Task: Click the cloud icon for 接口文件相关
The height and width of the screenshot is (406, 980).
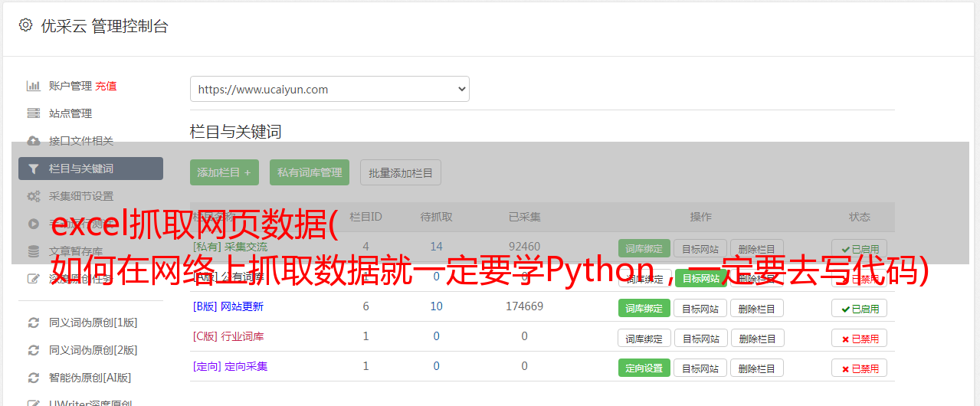Action: coord(34,141)
